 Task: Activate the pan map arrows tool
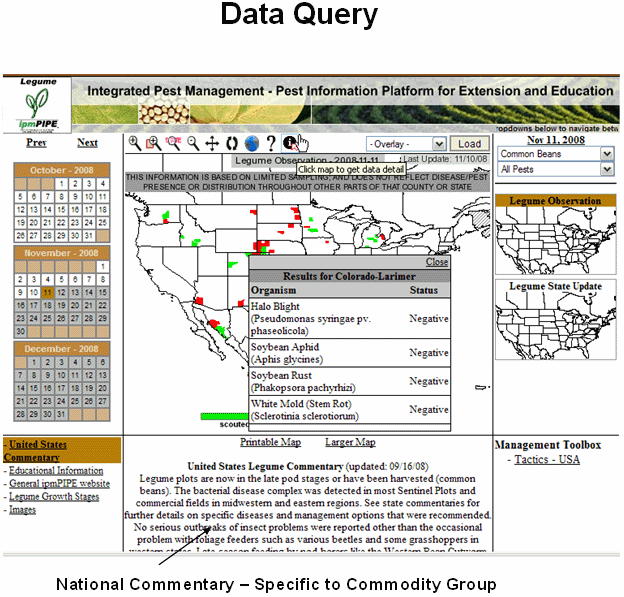tap(212, 143)
